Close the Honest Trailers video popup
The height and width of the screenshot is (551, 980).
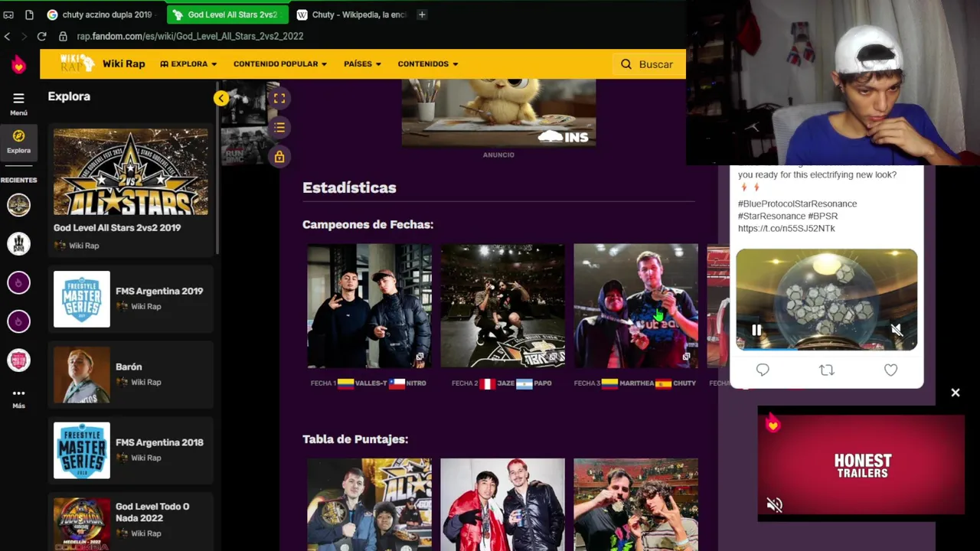click(955, 393)
